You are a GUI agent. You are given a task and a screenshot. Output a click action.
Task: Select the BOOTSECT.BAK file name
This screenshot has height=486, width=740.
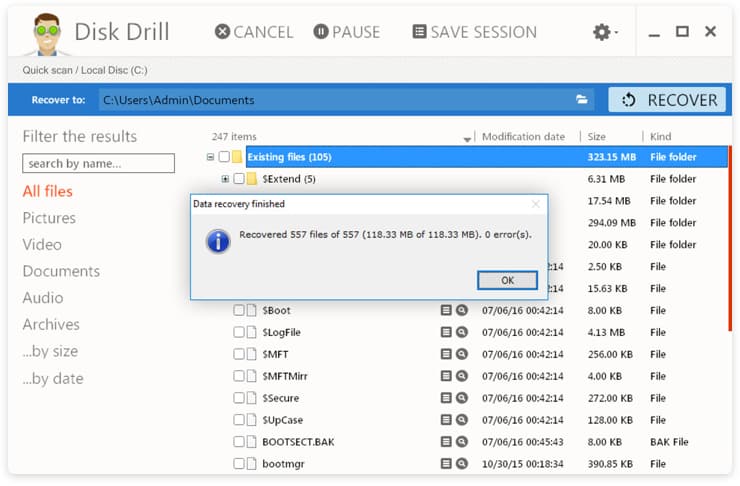pyautogui.click(x=298, y=442)
